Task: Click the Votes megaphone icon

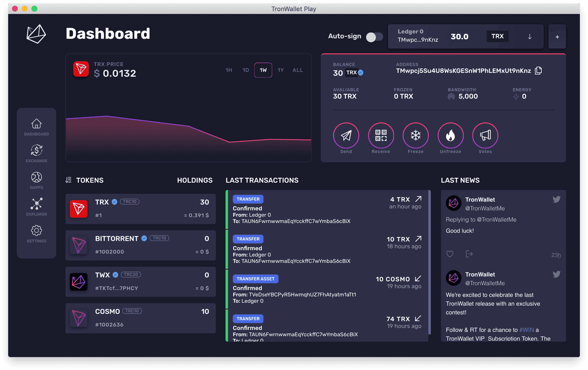Action: pos(485,135)
